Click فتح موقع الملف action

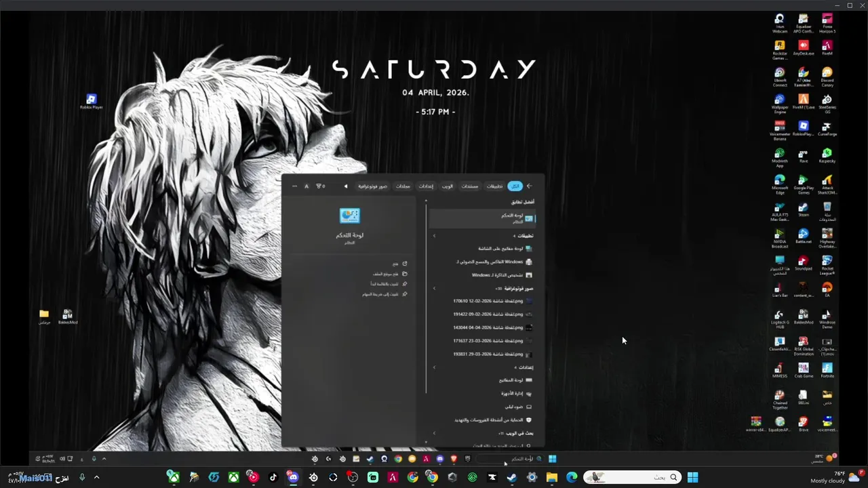pyautogui.click(x=389, y=274)
